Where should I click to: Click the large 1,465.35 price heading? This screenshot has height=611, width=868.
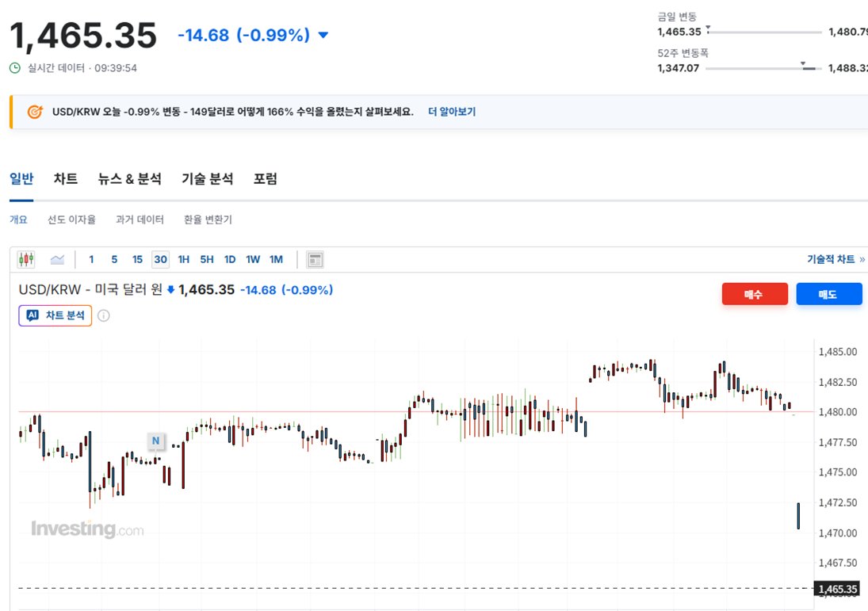coord(83,36)
